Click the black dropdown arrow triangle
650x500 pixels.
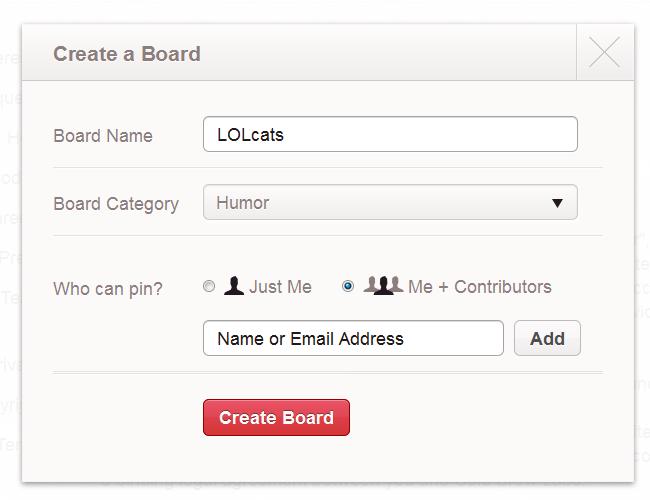coord(558,203)
